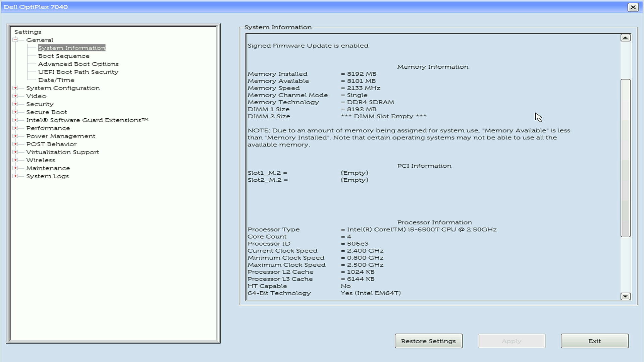Expand the Secure Boot node
Image resolution: width=644 pixels, height=362 pixels.
coord(15,112)
